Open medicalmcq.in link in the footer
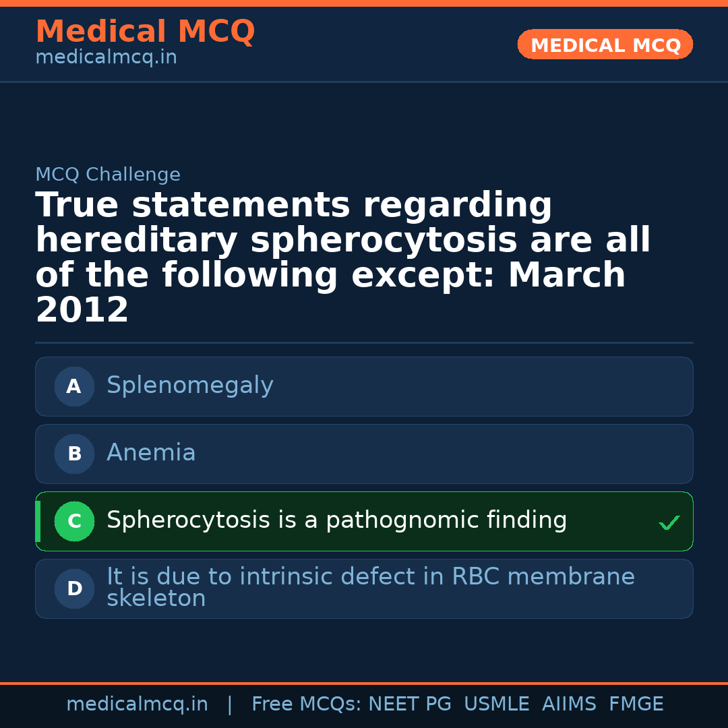 [x=137, y=704]
